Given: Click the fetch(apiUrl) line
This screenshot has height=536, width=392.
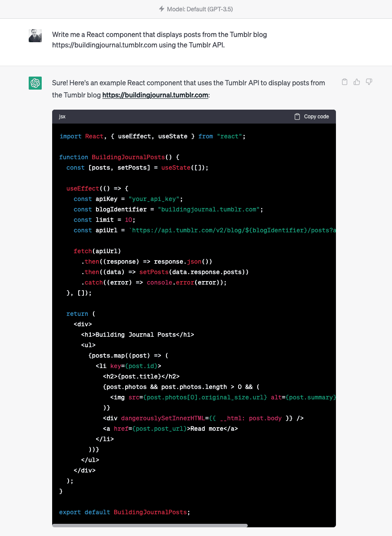Looking at the screenshot, I should 97,251.
